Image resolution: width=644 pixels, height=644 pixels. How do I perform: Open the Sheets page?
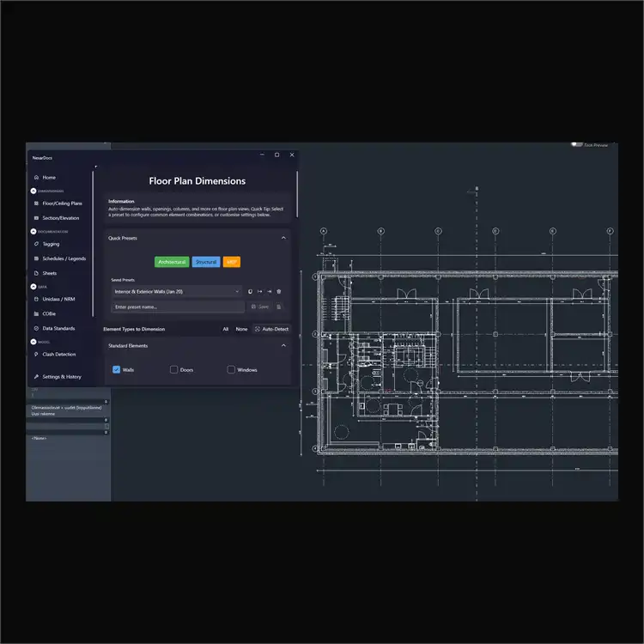click(46, 273)
